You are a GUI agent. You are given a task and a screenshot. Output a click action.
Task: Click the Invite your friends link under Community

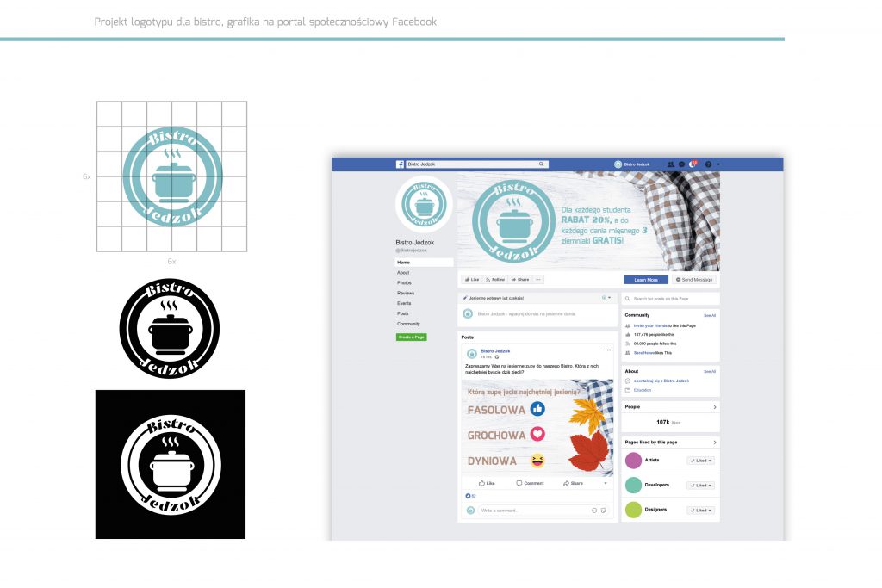tap(652, 326)
